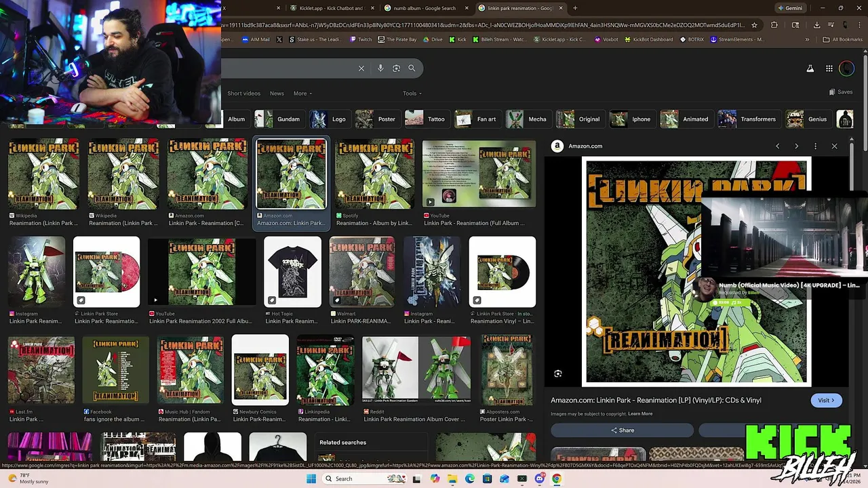Show the previous image in preview panel
Viewport: 868px width, 488px height.
[x=777, y=146]
